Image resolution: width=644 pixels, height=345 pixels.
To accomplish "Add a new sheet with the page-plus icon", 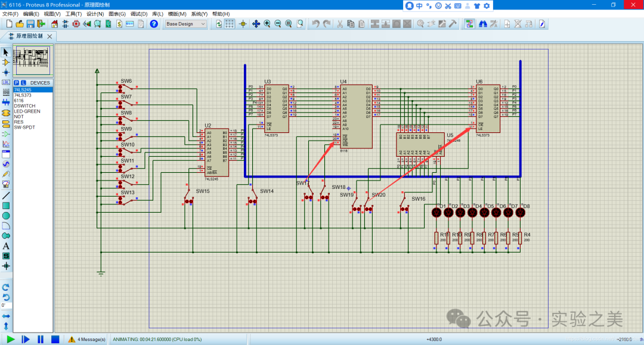I will [x=507, y=24].
